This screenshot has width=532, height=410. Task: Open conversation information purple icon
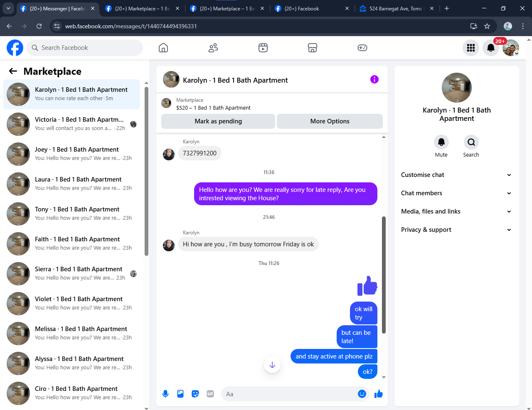[374, 79]
